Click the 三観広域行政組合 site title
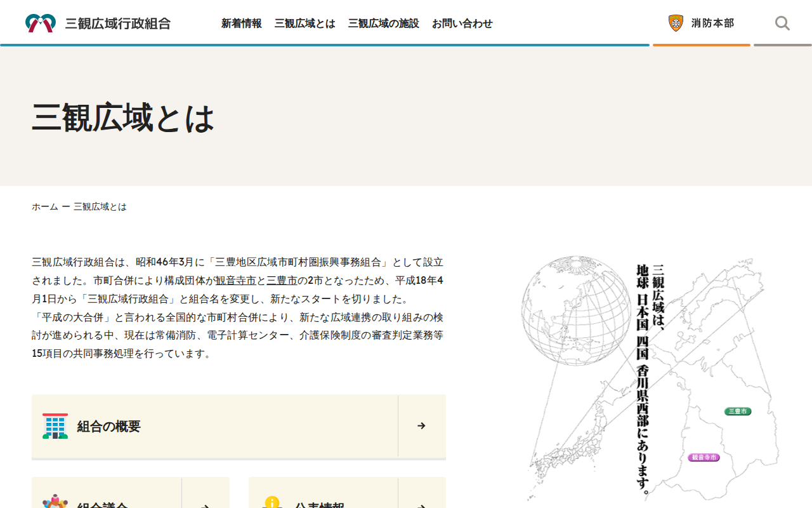 pos(118,23)
